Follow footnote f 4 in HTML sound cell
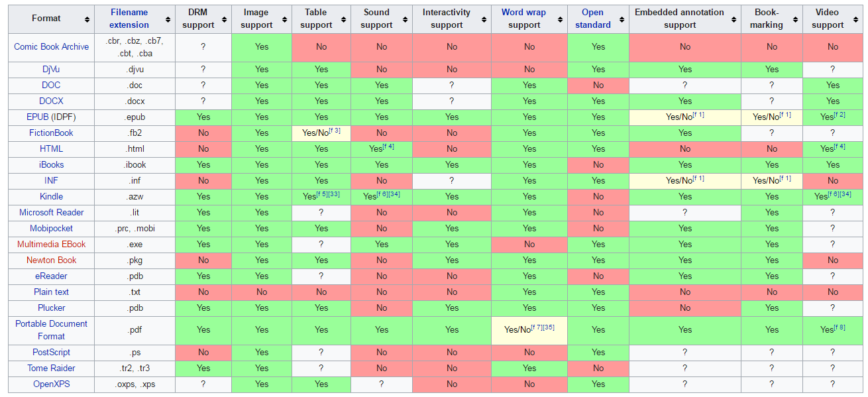Image resolution: width=868 pixels, height=397 pixels. pos(388,146)
